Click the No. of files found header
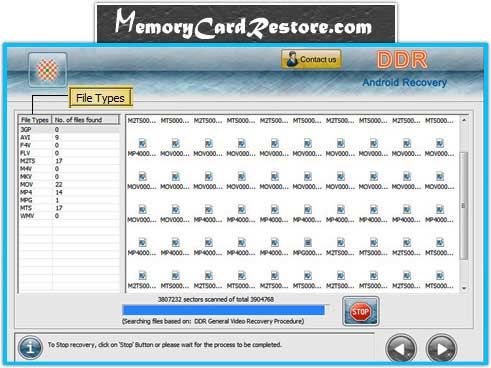The height and width of the screenshot is (368, 491). pyautogui.click(x=85, y=120)
